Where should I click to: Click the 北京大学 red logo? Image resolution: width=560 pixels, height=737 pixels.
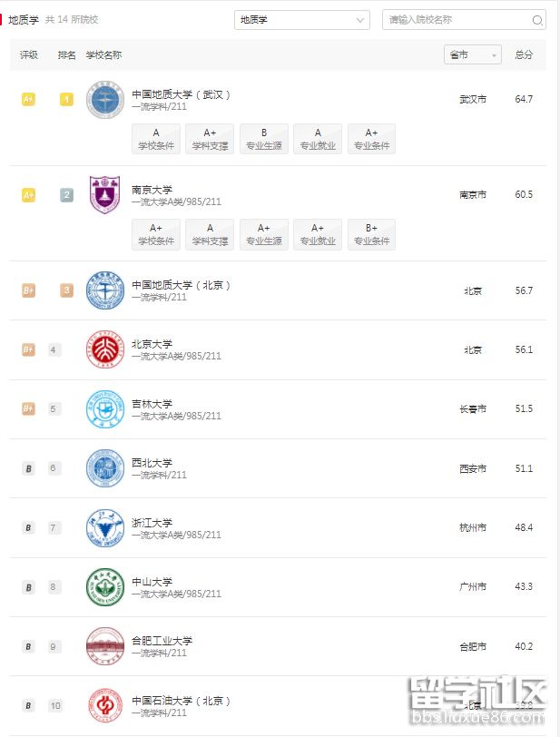(x=104, y=349)
